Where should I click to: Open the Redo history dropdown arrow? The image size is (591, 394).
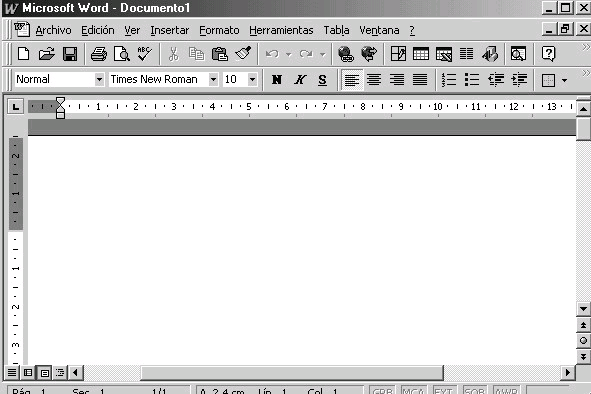(x=323, y=54)
